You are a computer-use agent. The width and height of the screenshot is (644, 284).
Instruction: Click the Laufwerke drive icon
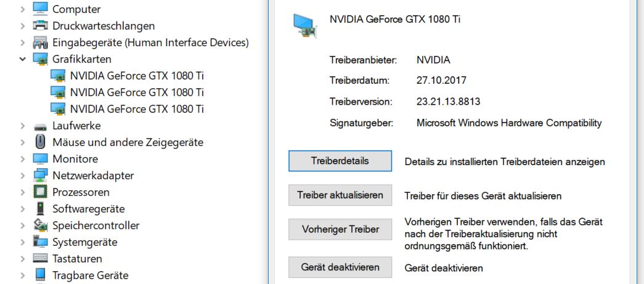click(40, 126)
